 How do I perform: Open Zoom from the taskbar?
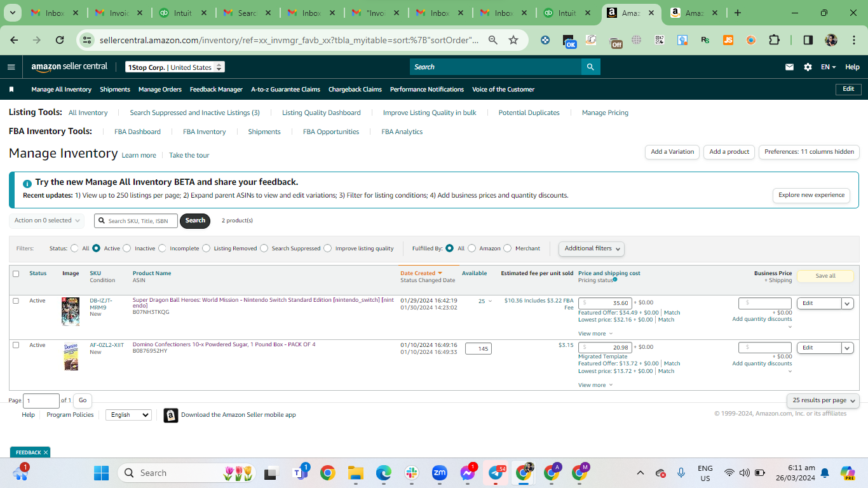pos(439,473)
